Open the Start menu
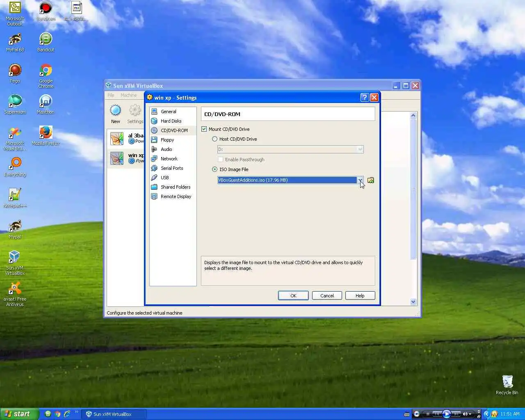 click(x=19, y=414)
